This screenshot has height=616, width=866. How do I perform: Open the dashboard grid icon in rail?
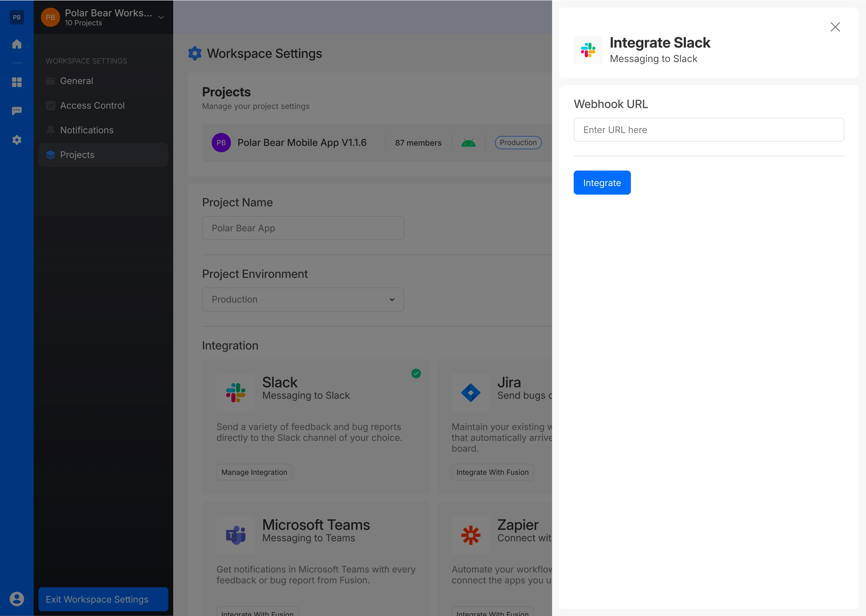click(x=17, y=82)
